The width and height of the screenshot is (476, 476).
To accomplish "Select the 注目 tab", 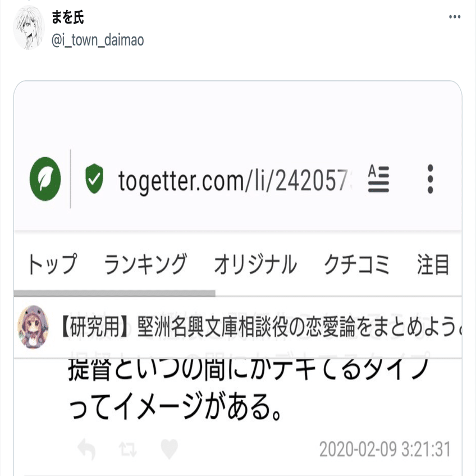I will [x=433, y=264].
